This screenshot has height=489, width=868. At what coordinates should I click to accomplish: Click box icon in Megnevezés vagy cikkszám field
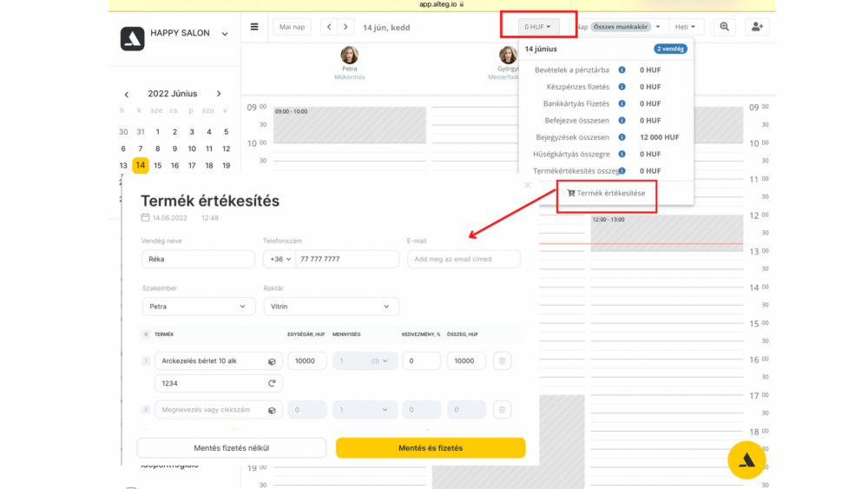[272, 410]
